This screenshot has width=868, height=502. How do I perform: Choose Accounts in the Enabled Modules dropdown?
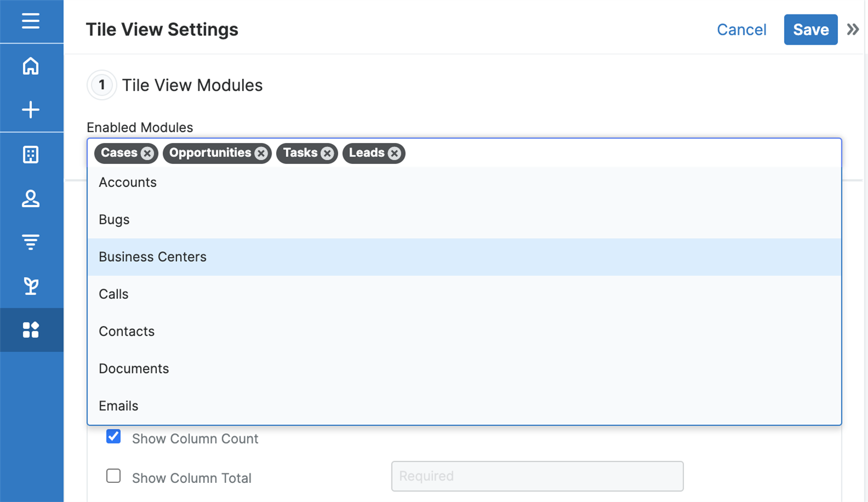[128, 182]
